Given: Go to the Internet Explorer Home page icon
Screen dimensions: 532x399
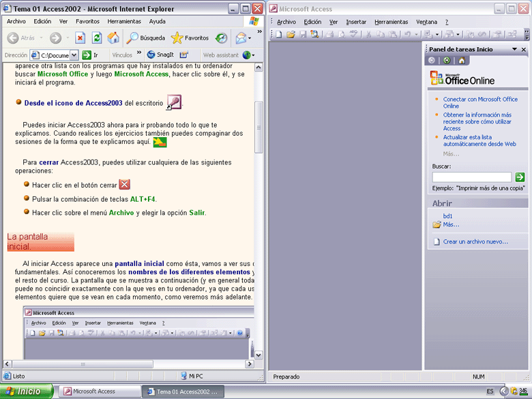Looking at the screenshot, I should coord(113,38).
